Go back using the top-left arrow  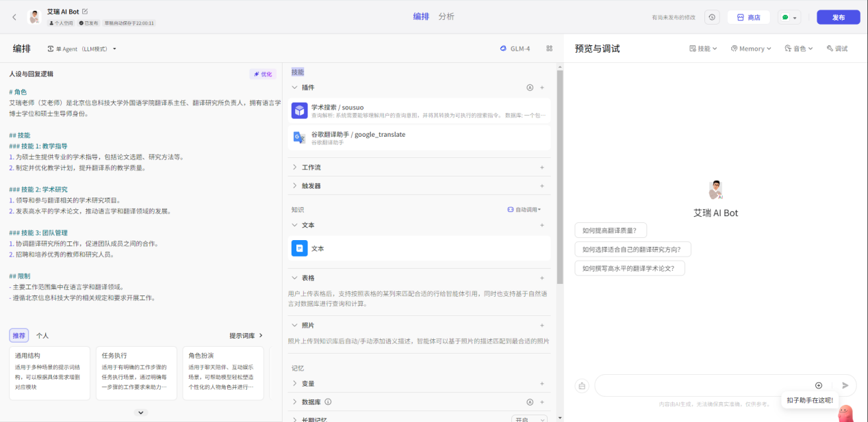[14, 17]
